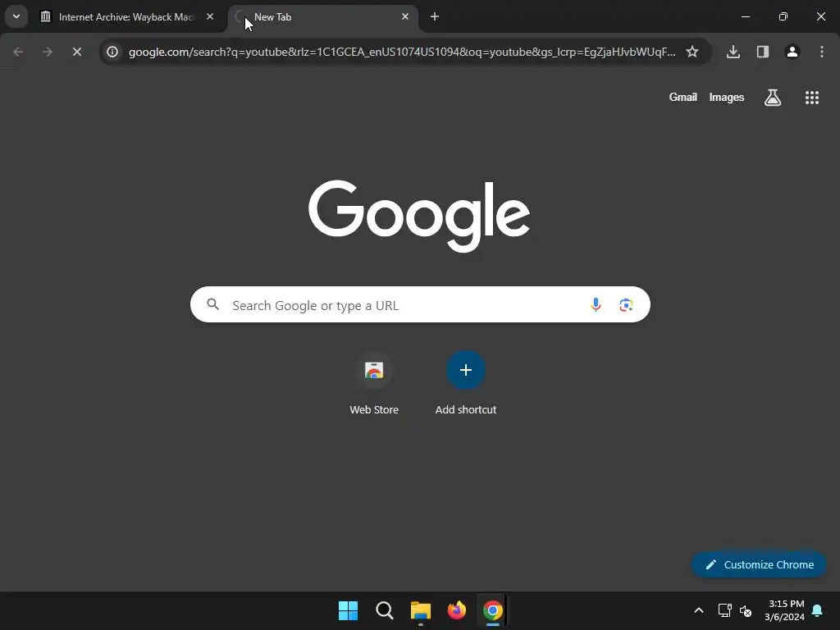Select the New Tab tab
This screenshot has height=630, width=840.
coord(323,16)
